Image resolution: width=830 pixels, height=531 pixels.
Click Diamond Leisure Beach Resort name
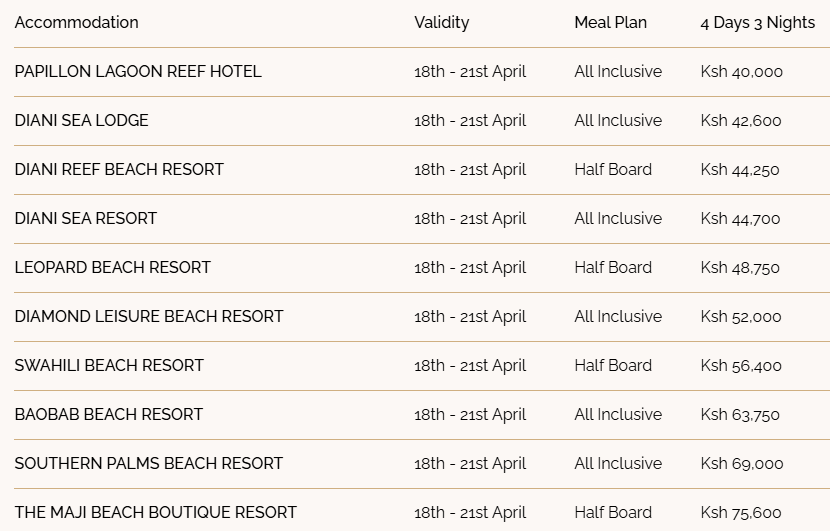pyautogui.click(x=149, y=317)
